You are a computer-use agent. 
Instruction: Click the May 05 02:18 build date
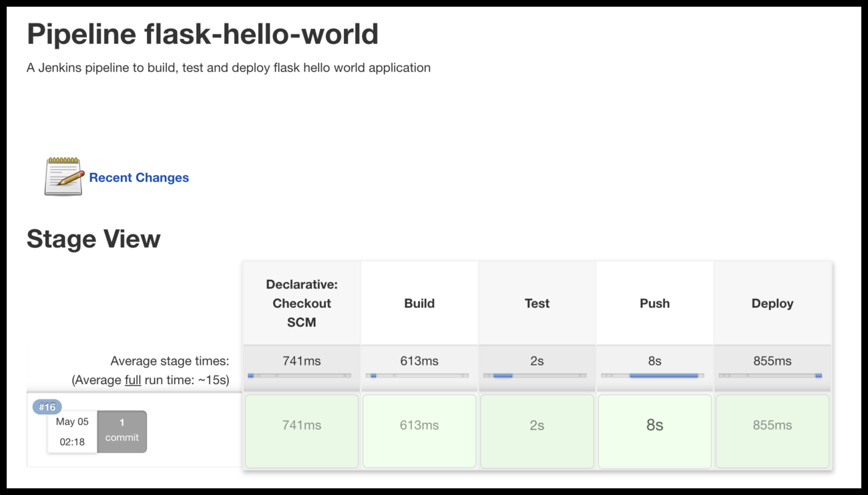click(72, 432)
